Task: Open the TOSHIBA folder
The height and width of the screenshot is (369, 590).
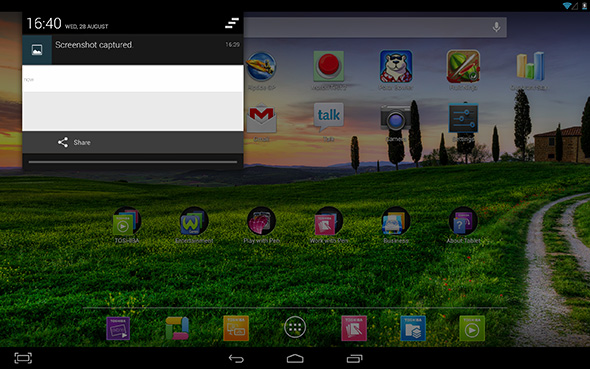Action: [127, 222]
